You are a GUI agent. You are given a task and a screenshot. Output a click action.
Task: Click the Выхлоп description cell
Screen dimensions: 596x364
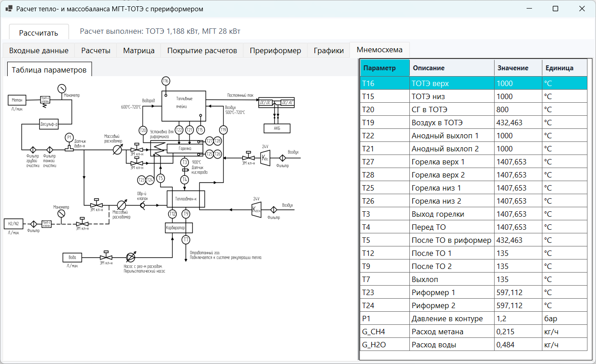pyautogui.click(x=452, y=279)
